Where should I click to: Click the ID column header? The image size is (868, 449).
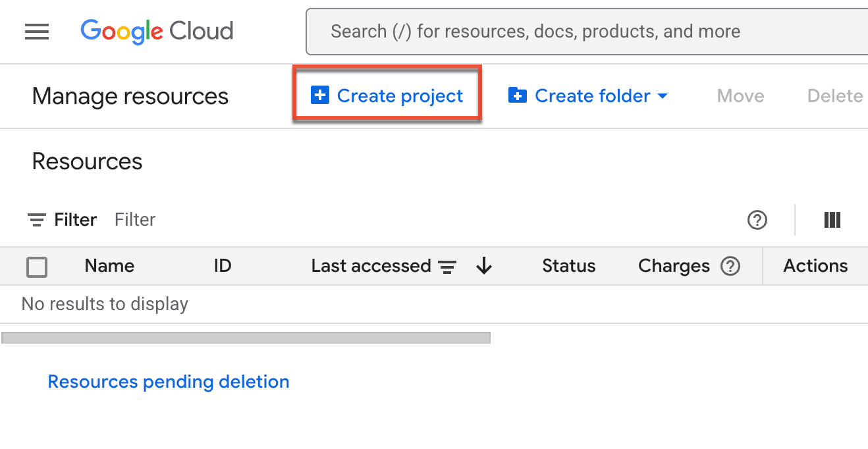(x=223, y=266)
